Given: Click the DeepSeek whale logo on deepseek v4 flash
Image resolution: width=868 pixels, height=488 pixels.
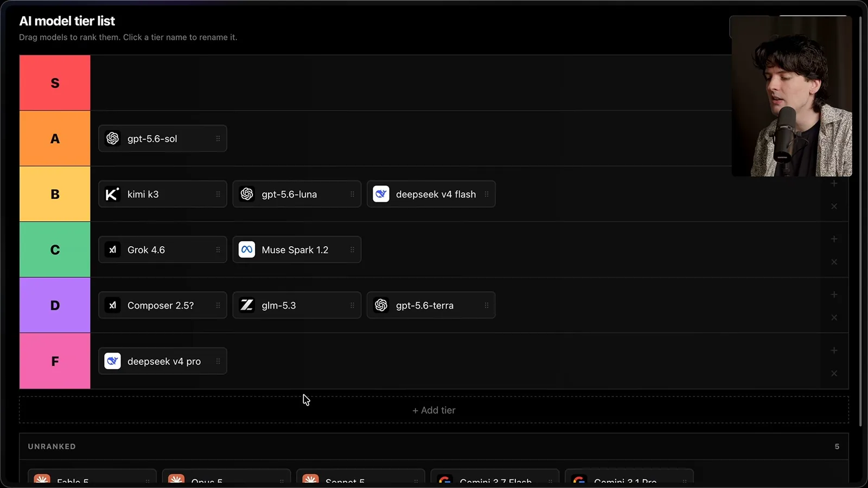Looking at the screenshot, I should 381,194.
